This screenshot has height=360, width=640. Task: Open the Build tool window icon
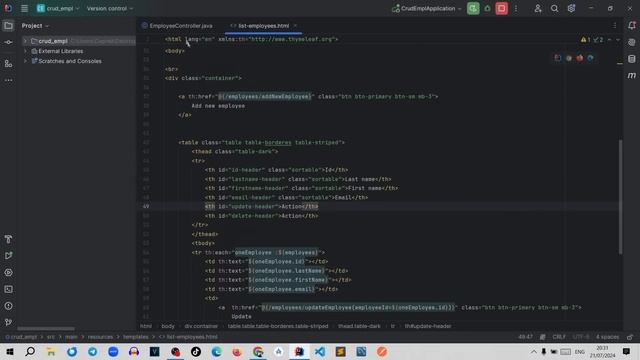[x=8, y=239]
